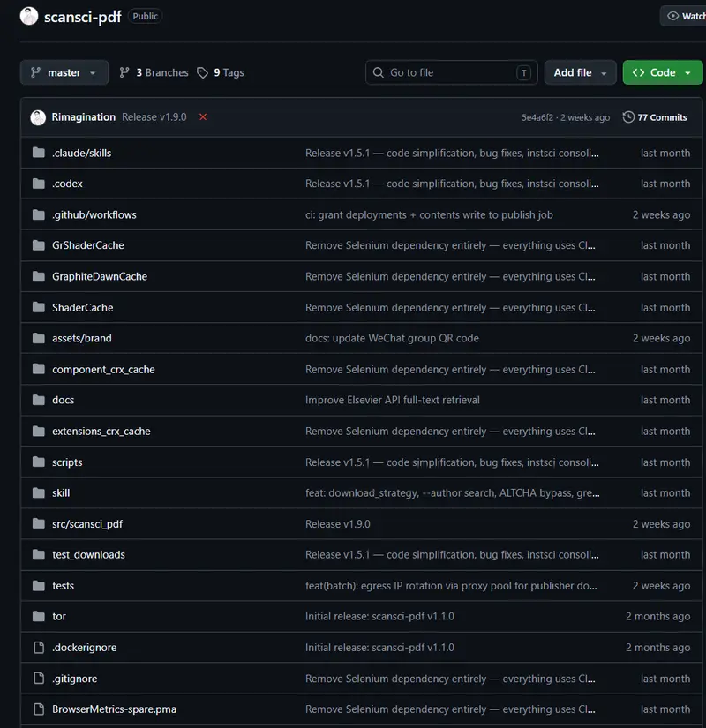Open the extensions_crx_cache folder
This screenshot has width=706, height=728.
(x=101, y=431)
